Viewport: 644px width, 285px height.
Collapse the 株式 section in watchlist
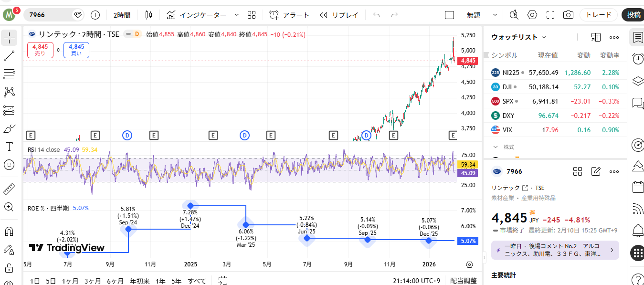496,147
